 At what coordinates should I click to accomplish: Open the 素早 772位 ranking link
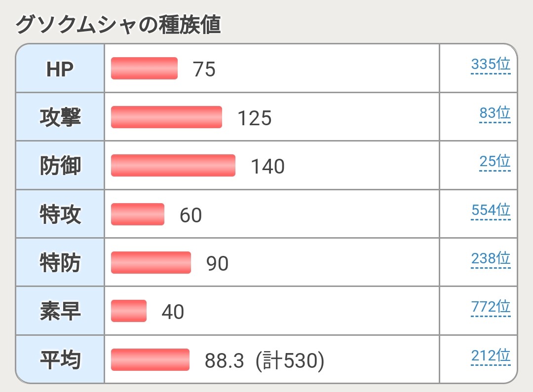pyautogui.click(x=491, y=307)
